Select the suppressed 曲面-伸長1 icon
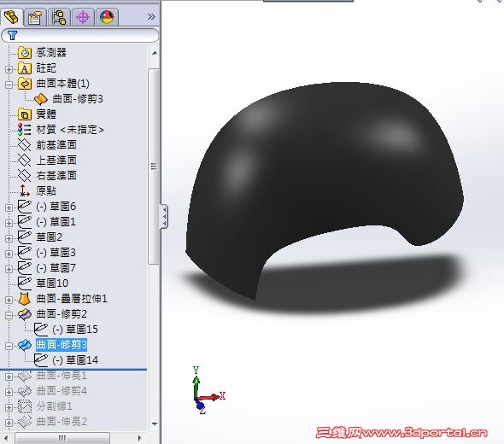This screenshot has height=444, width=504. pyautogui.click(x=25, y=376)
